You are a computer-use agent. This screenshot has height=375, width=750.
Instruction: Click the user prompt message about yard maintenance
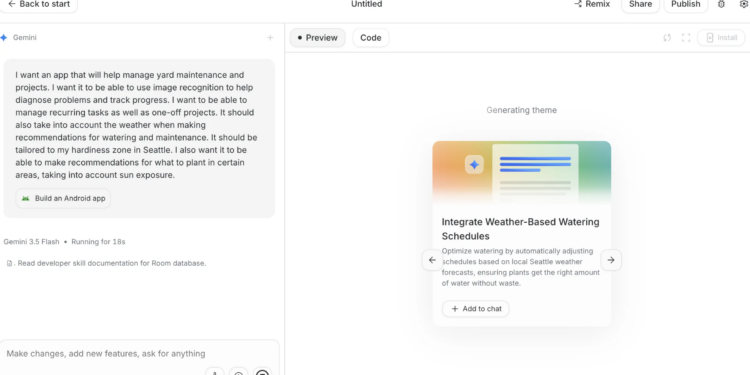[136, 125]
